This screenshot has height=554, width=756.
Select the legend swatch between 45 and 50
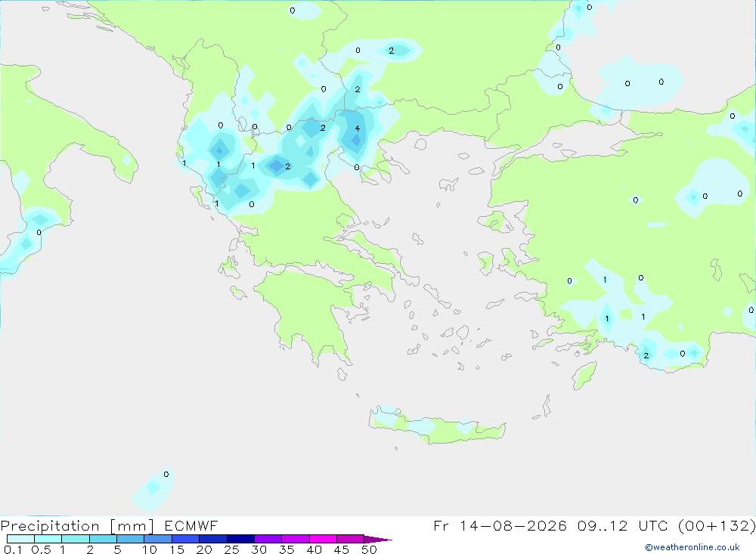click(x=350, y=539)
